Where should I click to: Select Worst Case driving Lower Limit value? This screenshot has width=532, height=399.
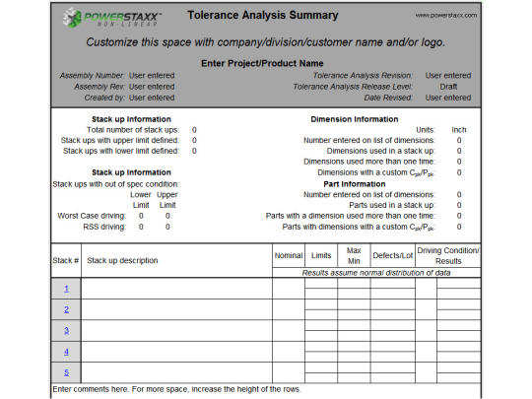[x=141, y=216]
